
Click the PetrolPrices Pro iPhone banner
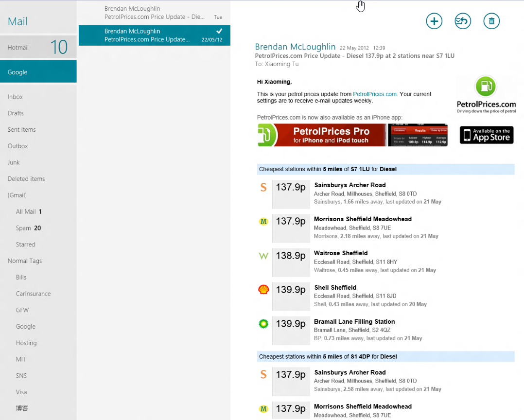(352, 135)
